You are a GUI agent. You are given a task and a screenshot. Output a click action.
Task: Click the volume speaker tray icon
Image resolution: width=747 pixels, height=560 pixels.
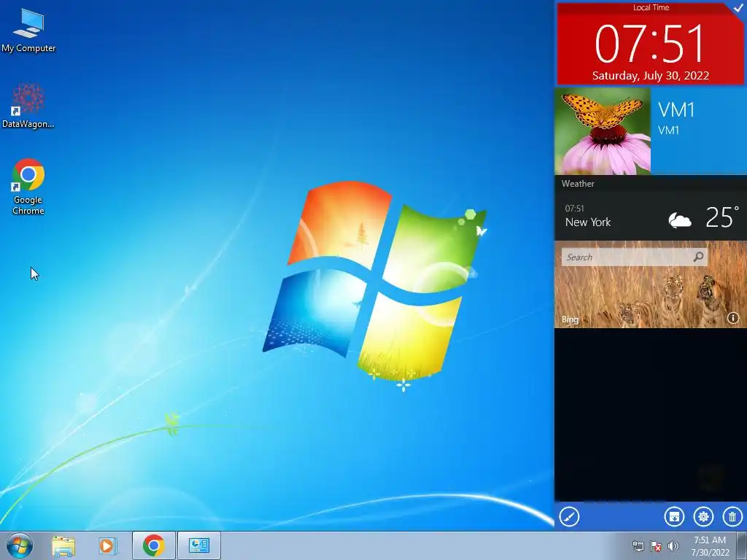coord(673,546)
